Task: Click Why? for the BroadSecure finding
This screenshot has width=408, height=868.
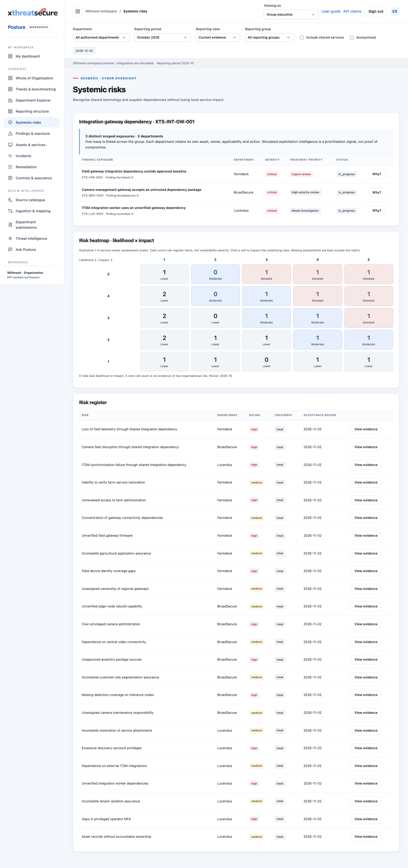Action: (377, 192)
